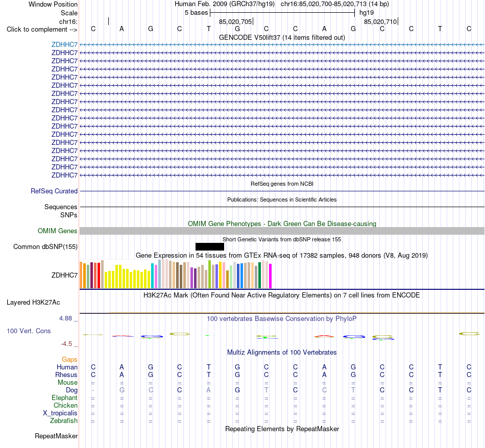Click the 'hg19' text next to scale bar

(x=367, y=13)
